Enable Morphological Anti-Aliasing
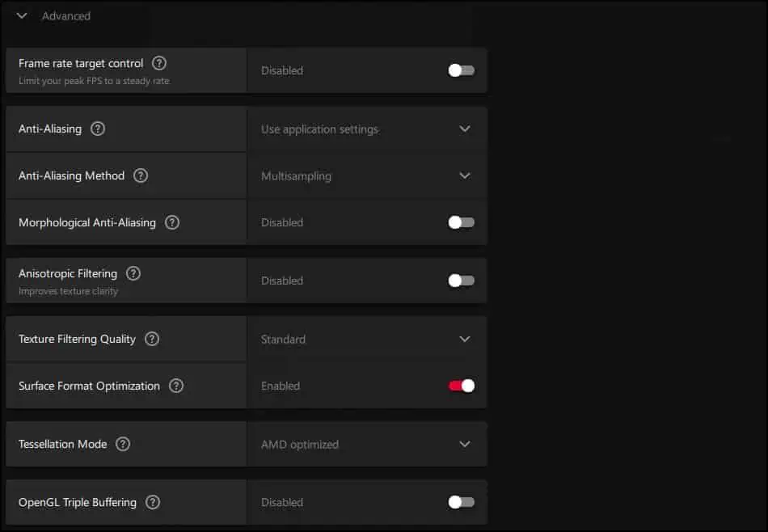768x532 pixels. [461, 222]
